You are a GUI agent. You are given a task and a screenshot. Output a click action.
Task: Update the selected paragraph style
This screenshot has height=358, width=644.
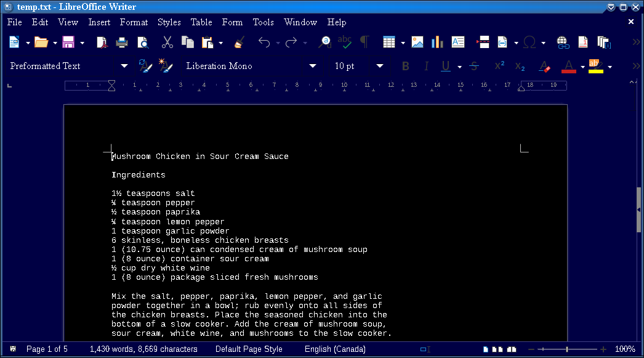(x=145, y=66)
